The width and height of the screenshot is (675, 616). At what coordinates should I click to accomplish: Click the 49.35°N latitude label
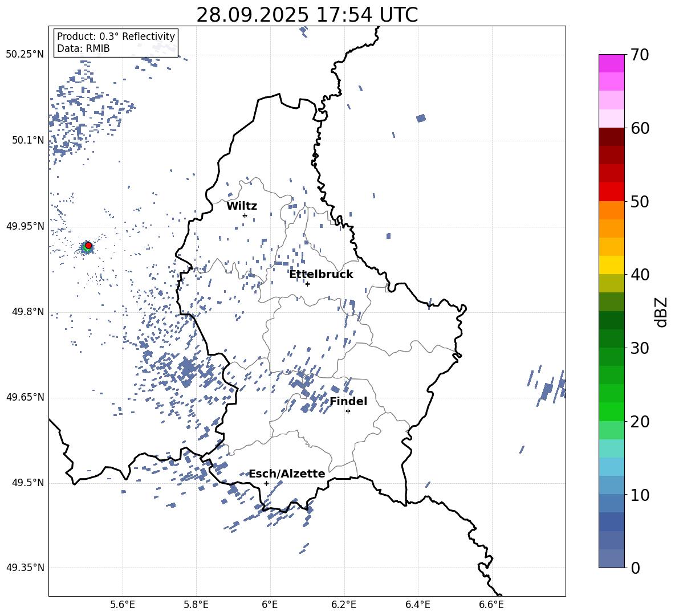[x=25, y=568]
